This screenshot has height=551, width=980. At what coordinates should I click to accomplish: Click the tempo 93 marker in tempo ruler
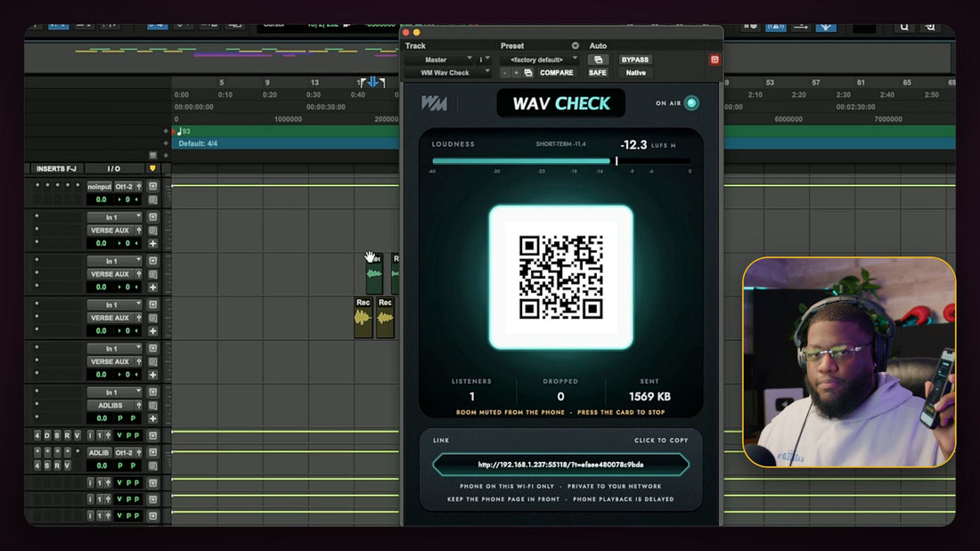184,131
